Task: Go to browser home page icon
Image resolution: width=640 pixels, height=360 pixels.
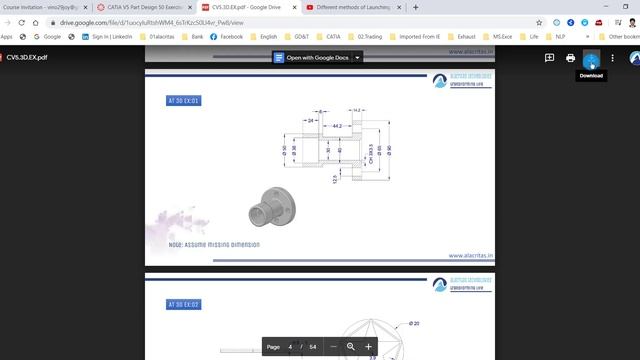Action: tap(36, 23)
